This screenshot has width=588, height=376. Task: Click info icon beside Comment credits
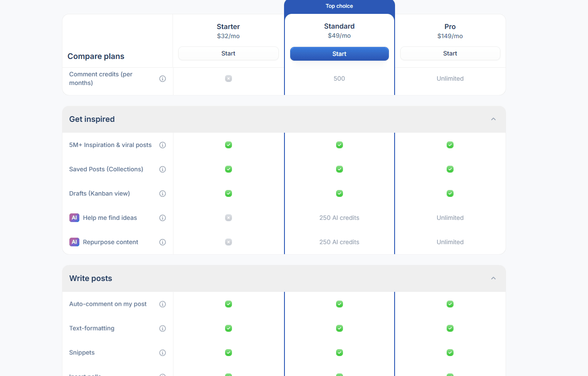(x=163, y=78)
